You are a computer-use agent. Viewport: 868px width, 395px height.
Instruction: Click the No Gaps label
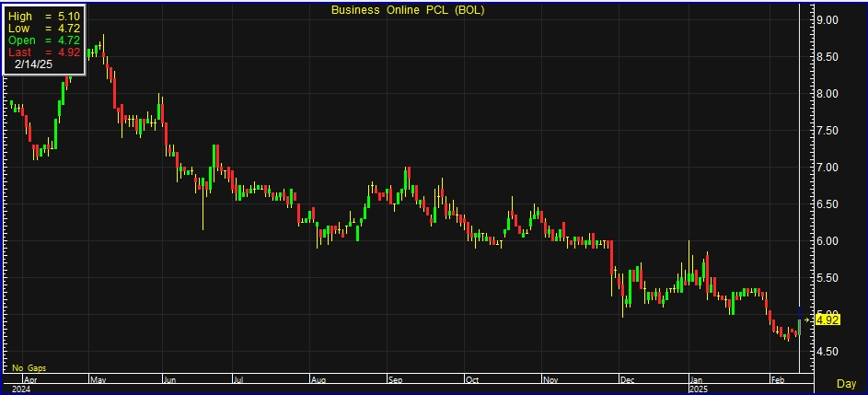tap(29, 368)
